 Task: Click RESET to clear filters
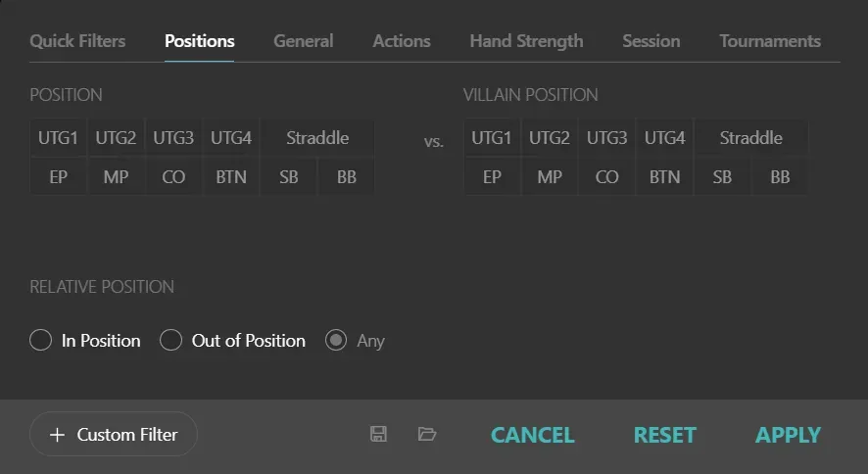pos(664,435)
